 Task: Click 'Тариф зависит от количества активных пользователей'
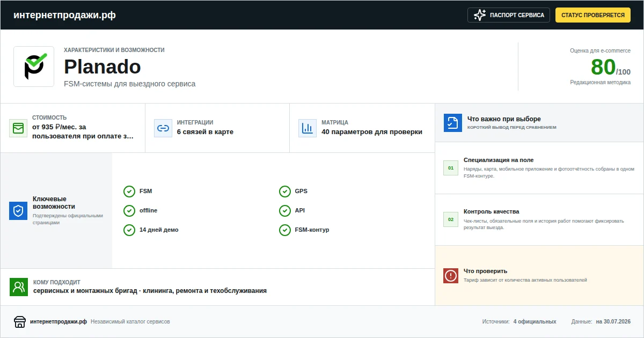pyautogui.click(x=525, y=280)
